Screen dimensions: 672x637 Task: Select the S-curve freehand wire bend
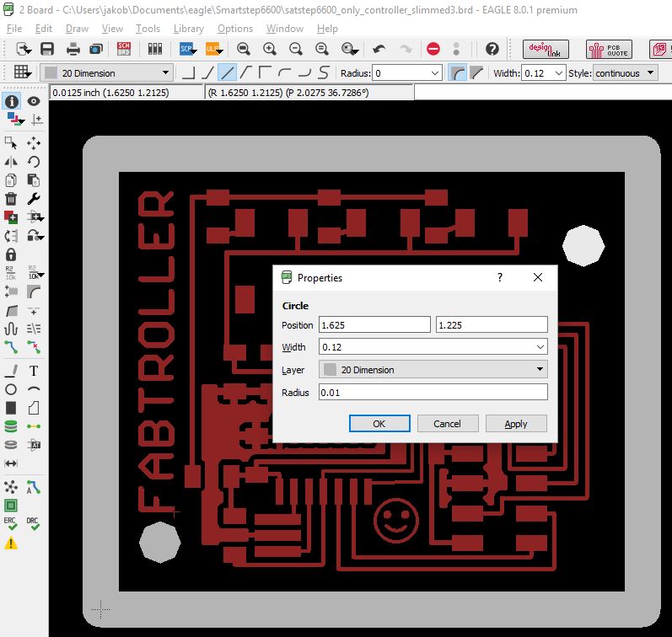pyautogui.click(x=325, y=73)
